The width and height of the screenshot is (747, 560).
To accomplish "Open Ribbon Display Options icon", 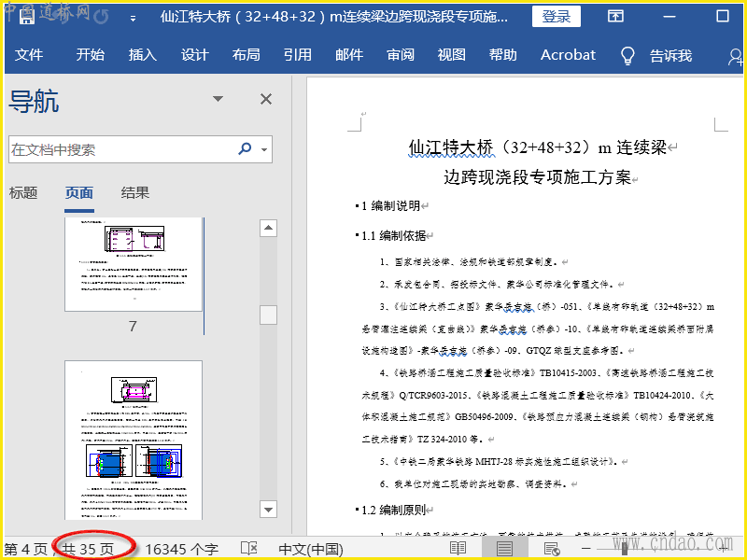I will click(x=615, y=16).
